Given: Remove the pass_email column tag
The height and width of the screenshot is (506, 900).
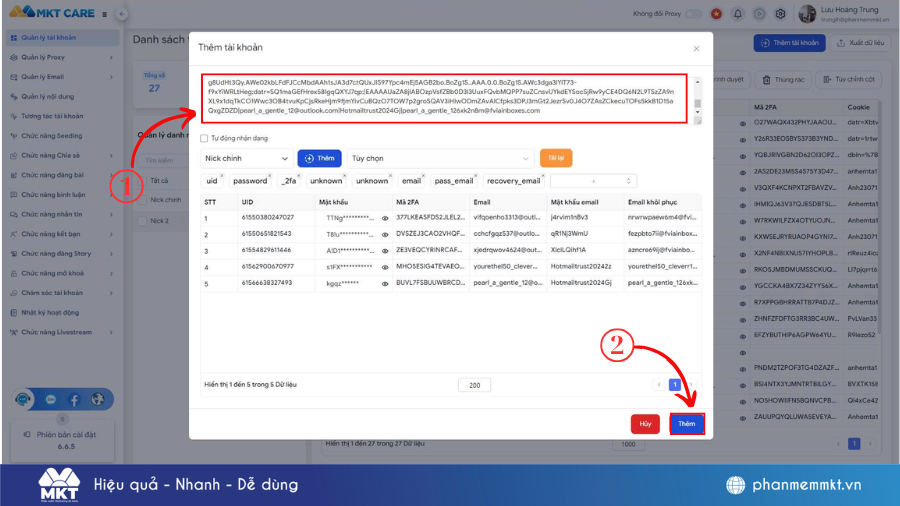Looking at the screenshot, I should coord(476,176).
